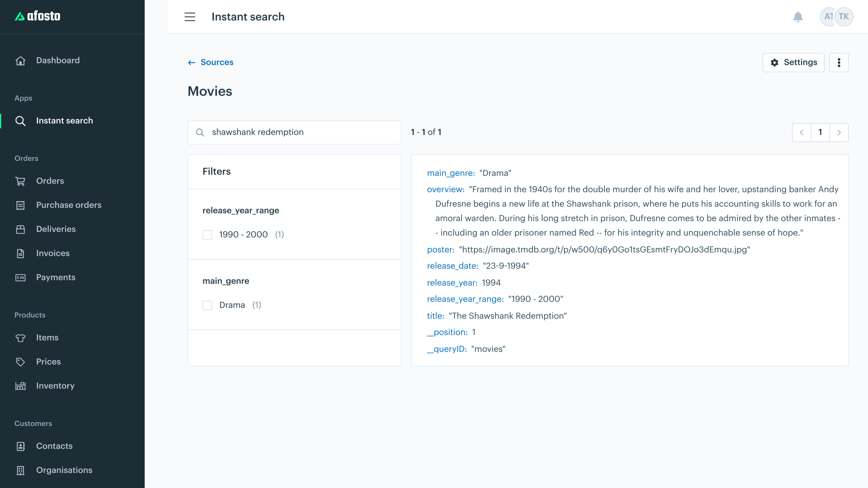868x488 pixels.
Task: Click the TK user avatar
Action: [844, 17]
